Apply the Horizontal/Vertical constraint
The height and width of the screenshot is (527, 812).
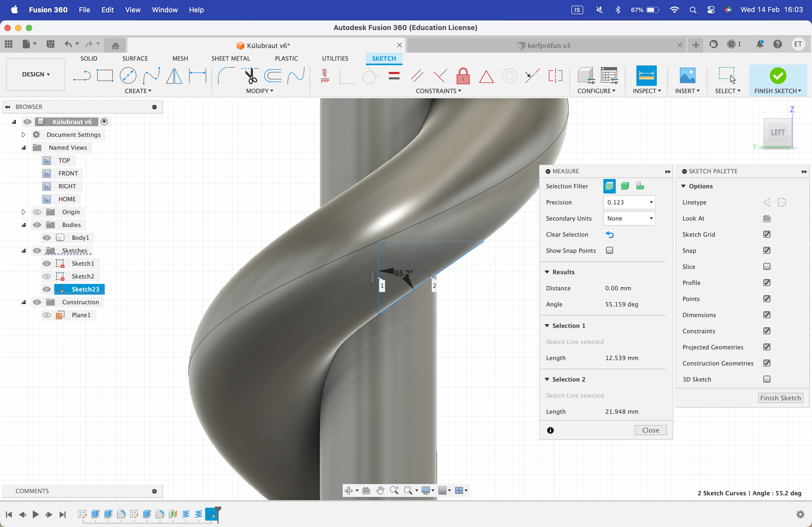click(324, 76)
